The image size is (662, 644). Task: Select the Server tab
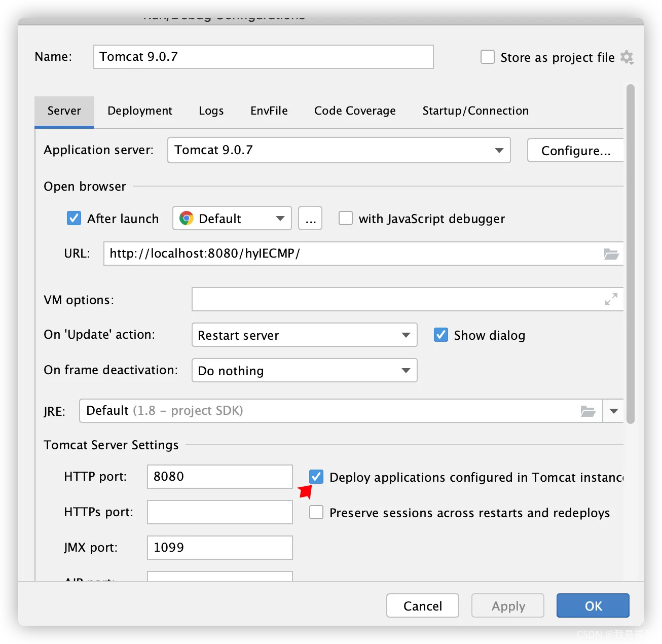pos(64,111)
